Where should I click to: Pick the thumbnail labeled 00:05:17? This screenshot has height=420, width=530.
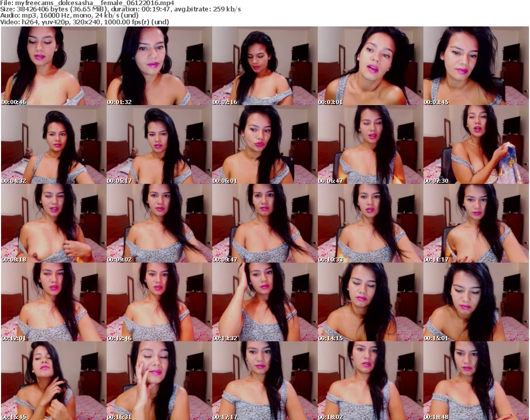(159, 144)
